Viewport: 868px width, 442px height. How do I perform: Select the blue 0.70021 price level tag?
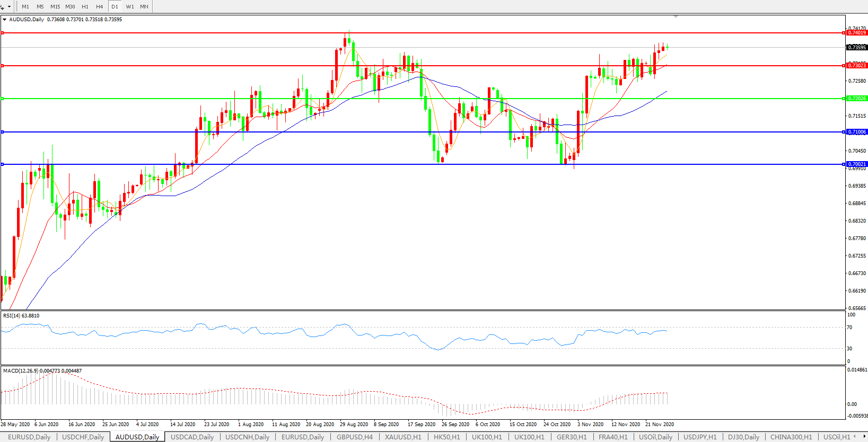click(856, 164)
